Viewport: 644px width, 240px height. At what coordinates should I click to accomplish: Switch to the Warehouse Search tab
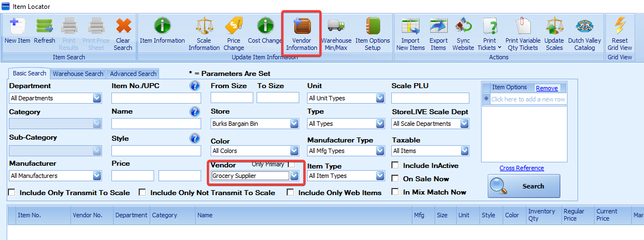78,74
